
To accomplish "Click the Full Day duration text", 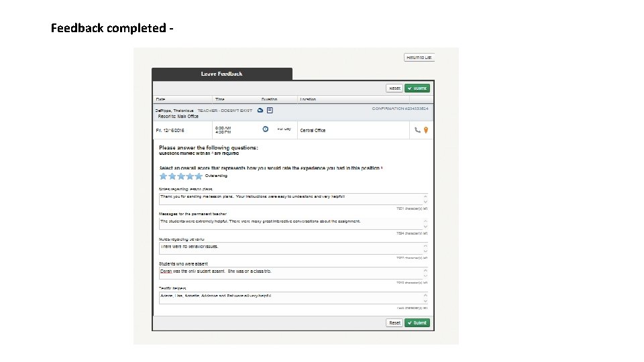I will pos(284,129).
